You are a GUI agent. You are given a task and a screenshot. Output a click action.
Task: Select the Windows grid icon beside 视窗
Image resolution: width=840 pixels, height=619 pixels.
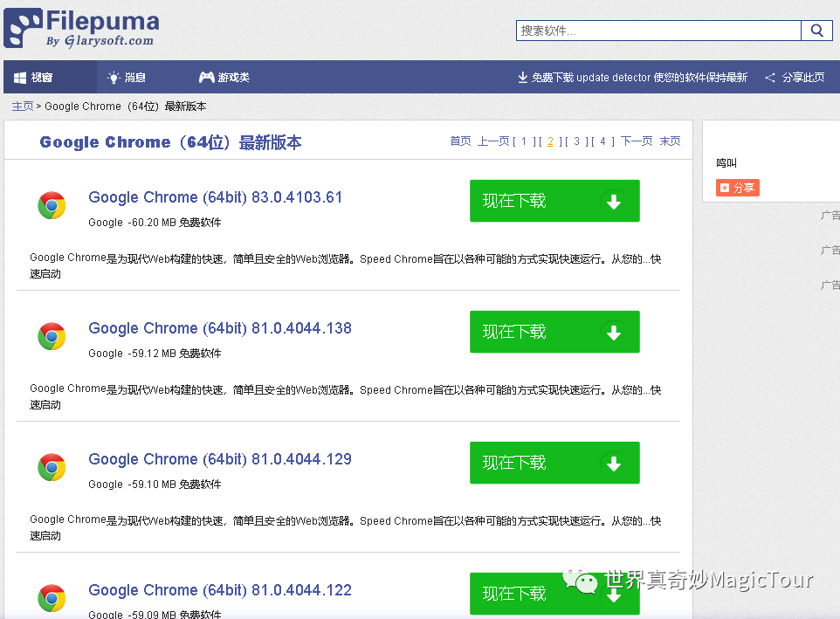click(x=21, y=76)
